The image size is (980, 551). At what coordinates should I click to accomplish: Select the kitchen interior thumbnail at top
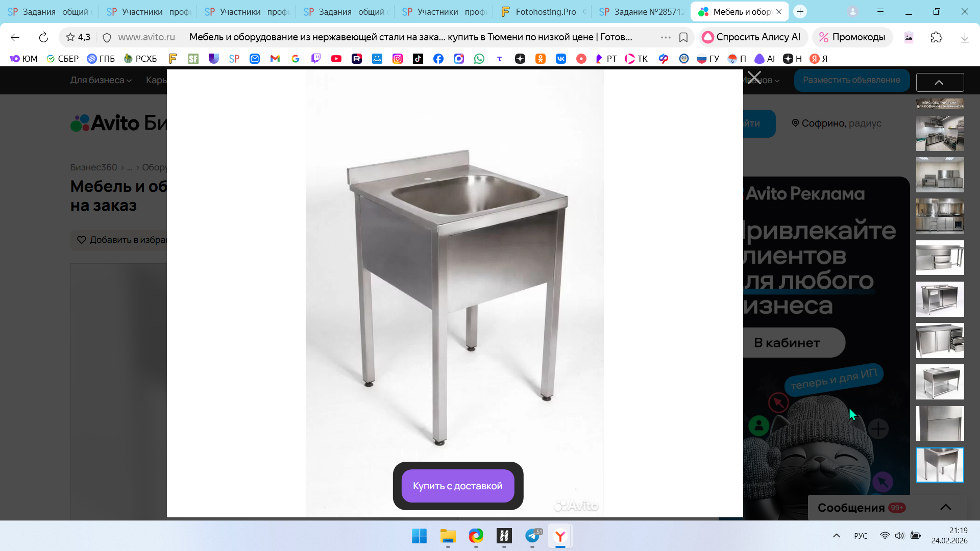940,133
